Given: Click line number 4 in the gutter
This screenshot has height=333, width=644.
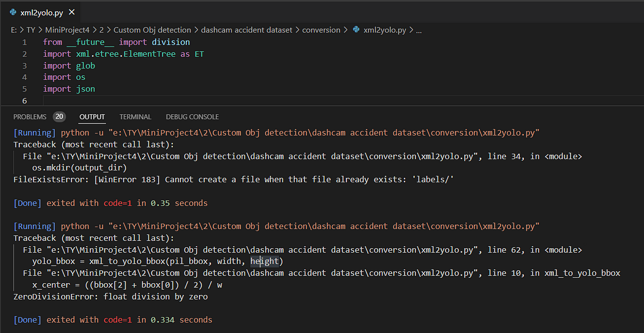Looking at the screenshot, I should [24, 77].
